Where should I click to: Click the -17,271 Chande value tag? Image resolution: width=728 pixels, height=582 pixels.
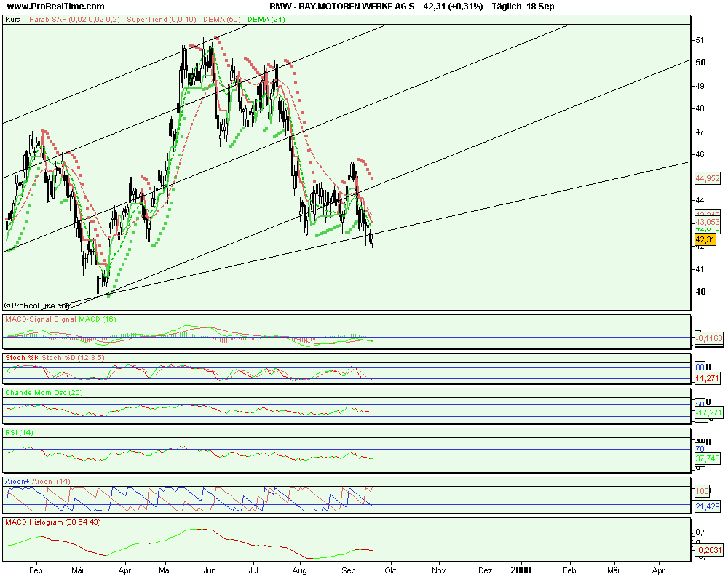[x=709, y=412]
